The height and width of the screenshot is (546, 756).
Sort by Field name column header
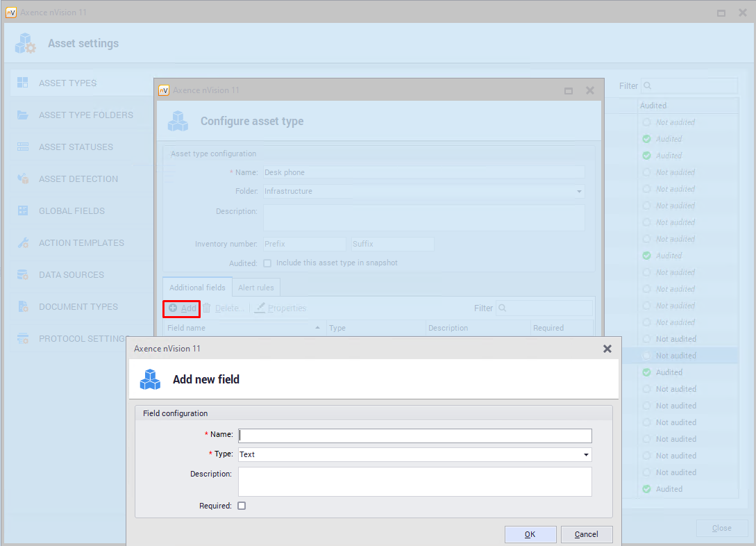tap(243, 328)
